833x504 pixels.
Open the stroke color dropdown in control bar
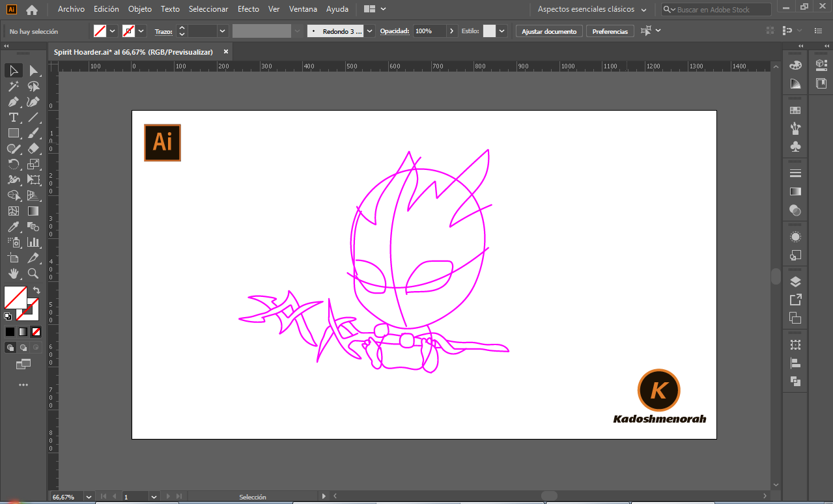click(x=141, y=31)
